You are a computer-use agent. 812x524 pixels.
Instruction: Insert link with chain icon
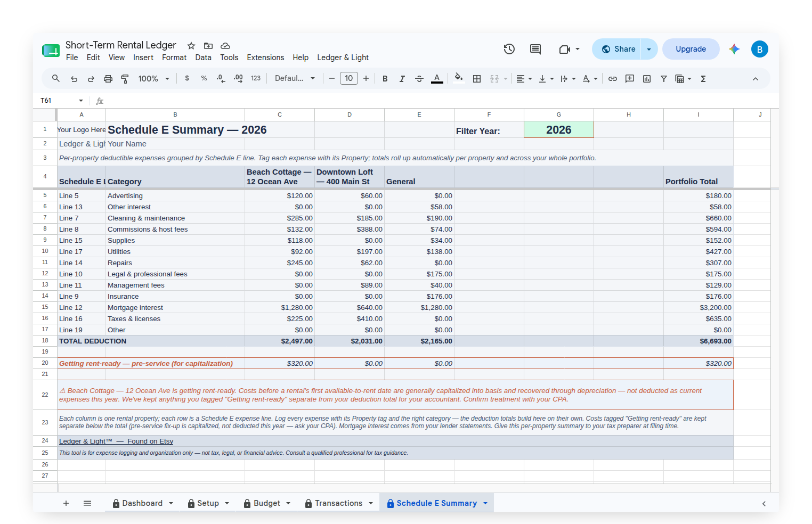click(x=613, y=79)
